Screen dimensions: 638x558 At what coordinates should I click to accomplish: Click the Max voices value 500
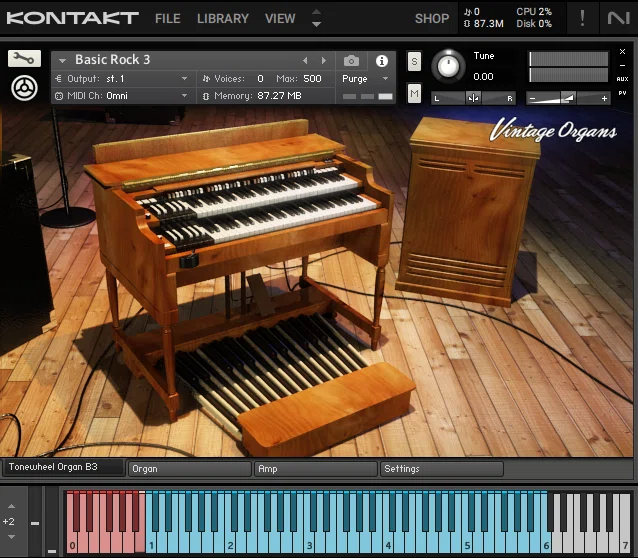point(312,79)
